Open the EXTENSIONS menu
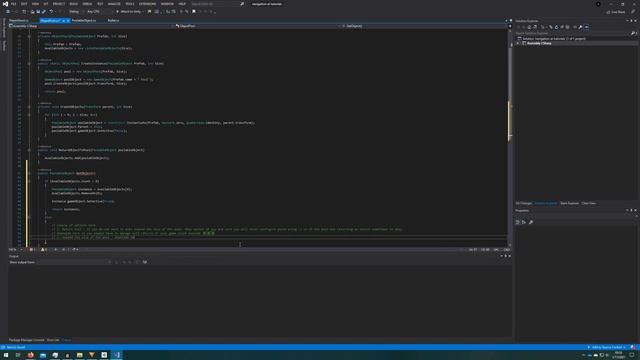 pos(147,4)
